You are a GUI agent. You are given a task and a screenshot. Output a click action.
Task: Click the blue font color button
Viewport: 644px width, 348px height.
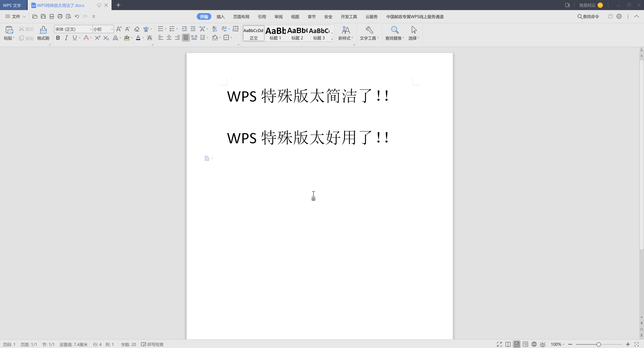coord(138,38)
